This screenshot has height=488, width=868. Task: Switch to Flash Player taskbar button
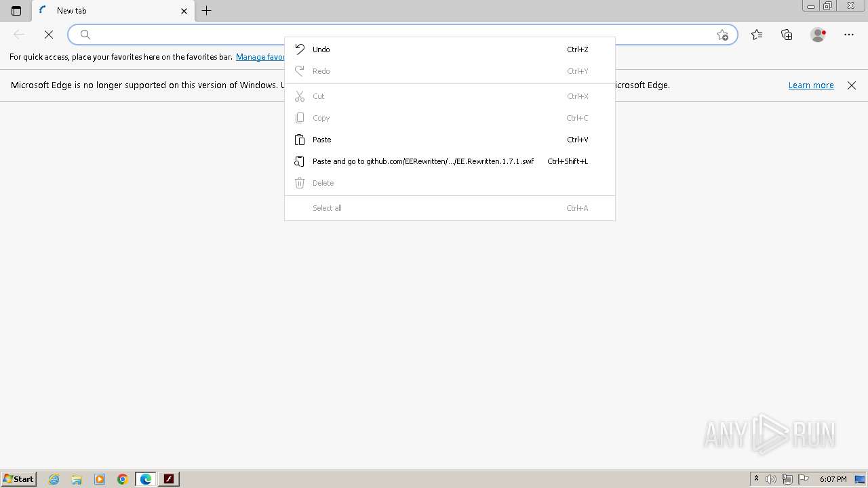(169, 479)
